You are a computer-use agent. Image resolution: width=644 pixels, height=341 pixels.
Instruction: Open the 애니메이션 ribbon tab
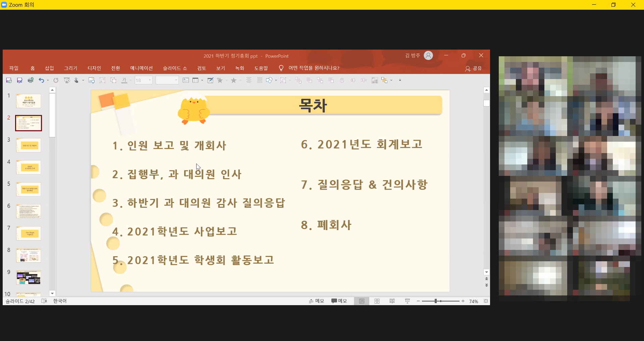141,68
